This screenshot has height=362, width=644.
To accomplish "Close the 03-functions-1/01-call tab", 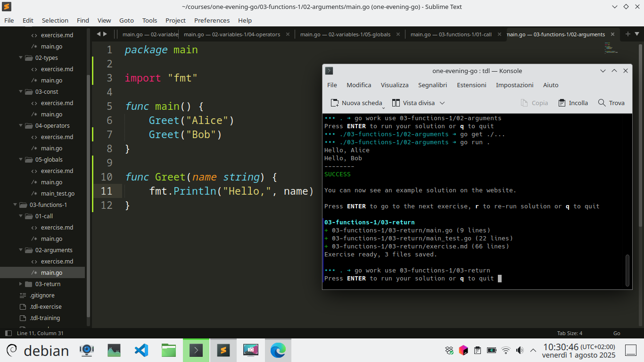I will [x=499, y=34].
